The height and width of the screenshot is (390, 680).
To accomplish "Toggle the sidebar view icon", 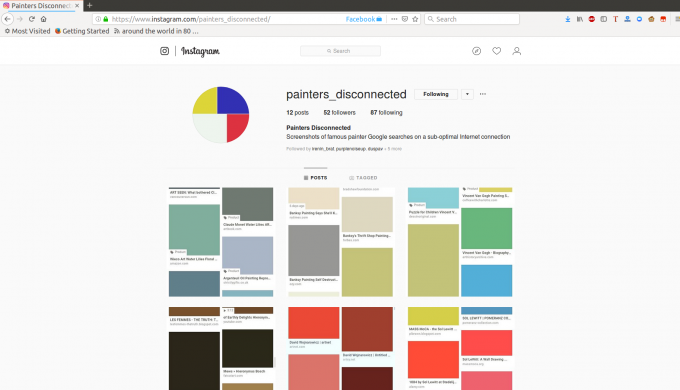I will 603,19.
